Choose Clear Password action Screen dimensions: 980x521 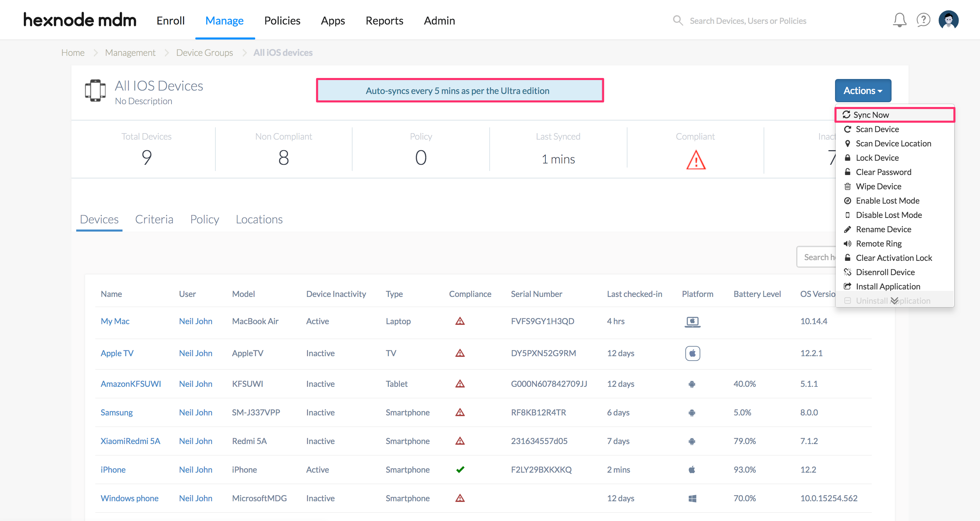pos(894,172)
